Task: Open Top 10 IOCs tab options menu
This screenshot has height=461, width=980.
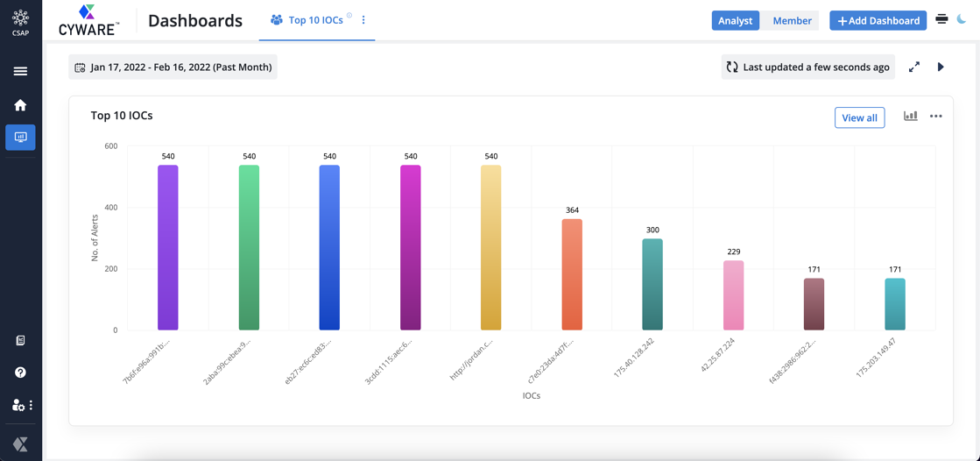Action: (363, 20)
